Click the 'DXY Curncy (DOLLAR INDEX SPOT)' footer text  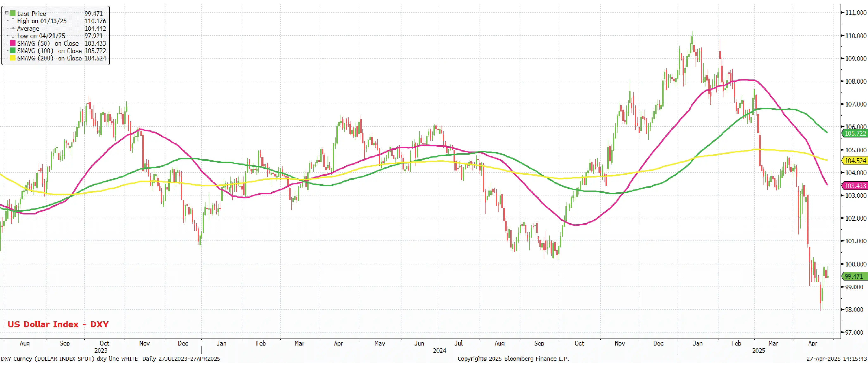[x=47, y=359]
